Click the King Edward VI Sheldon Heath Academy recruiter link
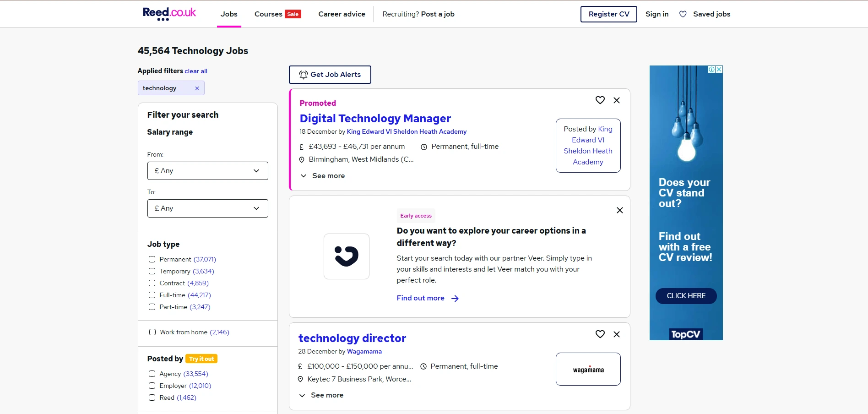The height and width of the screenshot is (414, 868). click(407, 132)
